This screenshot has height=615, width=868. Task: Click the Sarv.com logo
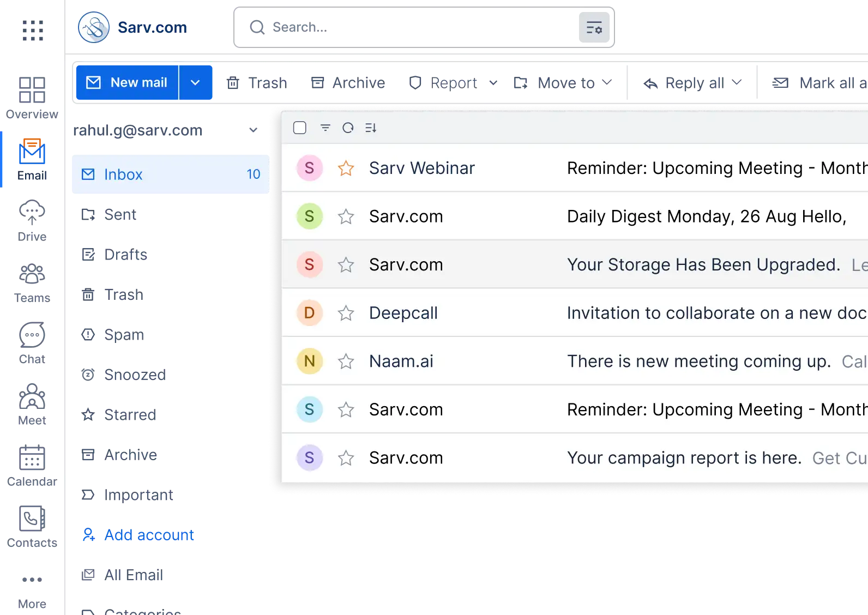132,27
